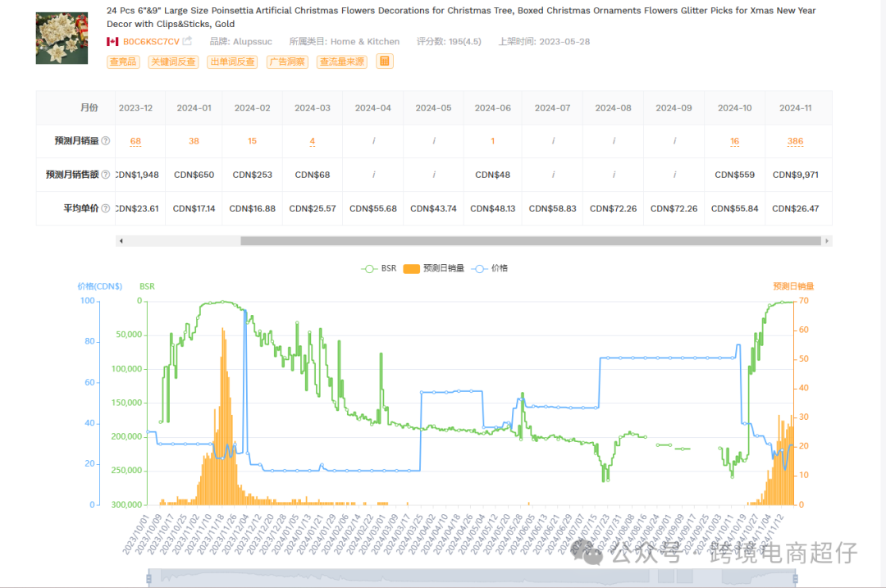Toggle the 预测日销量 series in legend
The image size is (886, 588).
pyautogui.click(x=436, y=268)
